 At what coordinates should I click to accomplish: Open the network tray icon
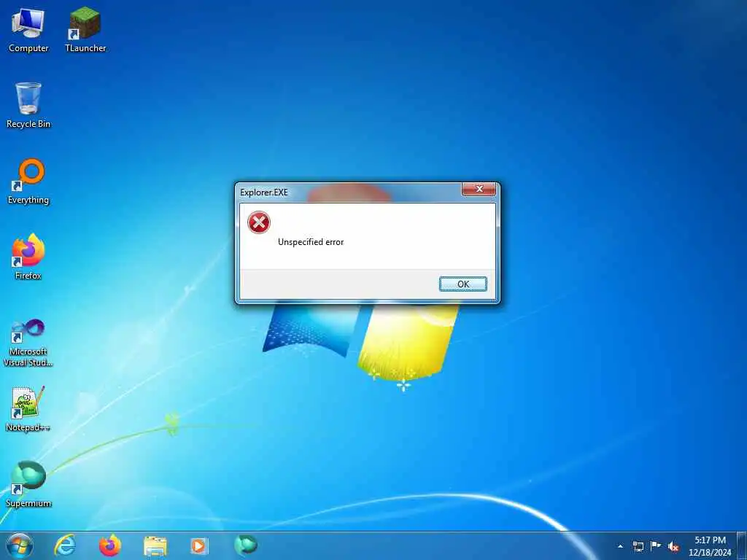click(x=638, y=546)
